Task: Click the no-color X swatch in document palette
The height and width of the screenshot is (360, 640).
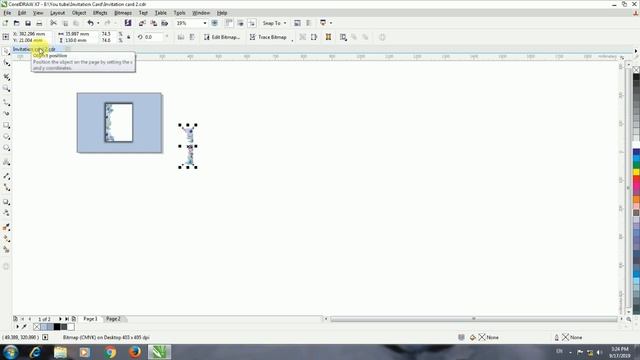Action: click(x=37, y=327)
